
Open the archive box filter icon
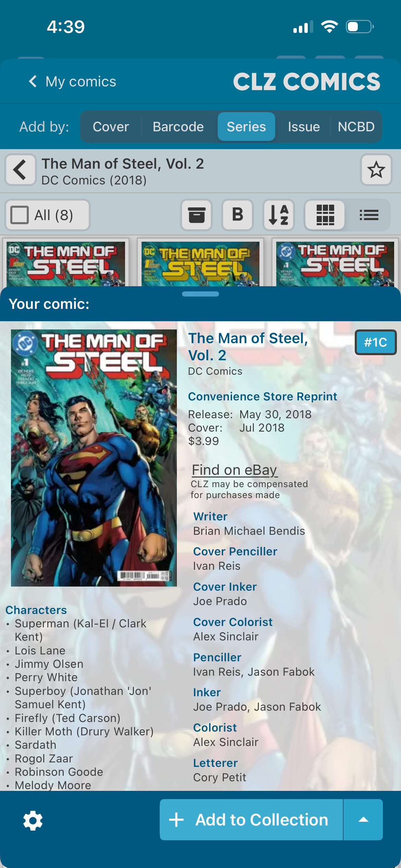196,215
